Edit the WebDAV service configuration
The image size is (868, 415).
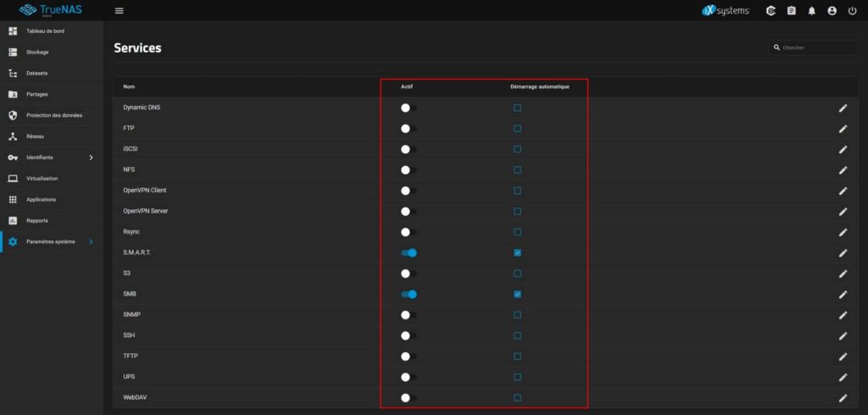click(x=843, y=397)
